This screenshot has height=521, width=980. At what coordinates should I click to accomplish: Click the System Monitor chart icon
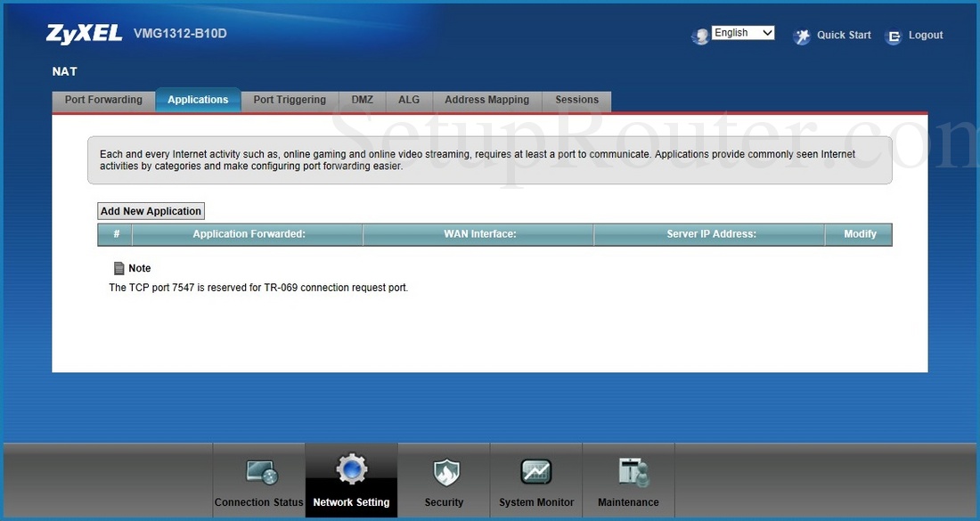pyautogui.click(x=535, y=470)
